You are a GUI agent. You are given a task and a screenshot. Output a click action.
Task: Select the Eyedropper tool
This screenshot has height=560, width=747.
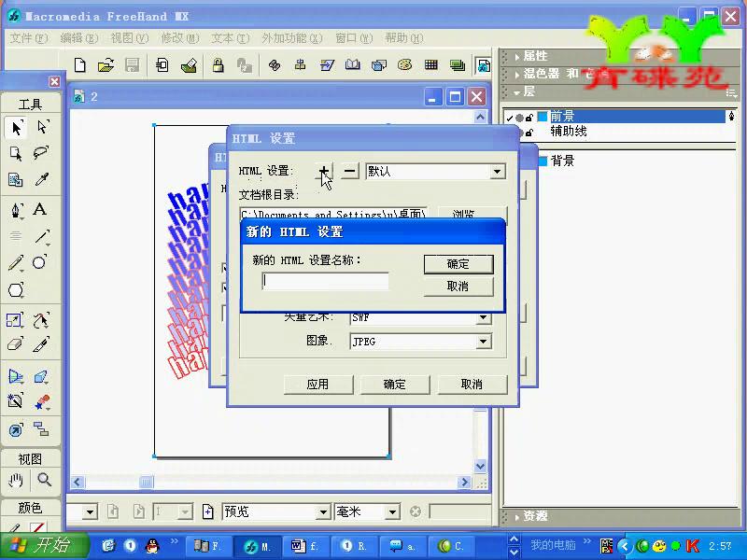pos(41,179)
